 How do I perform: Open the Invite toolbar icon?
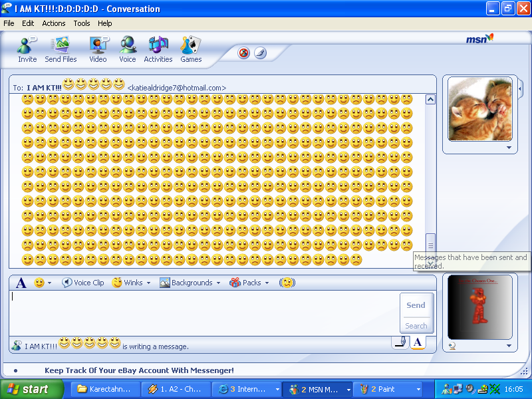(x=27, y=49)
